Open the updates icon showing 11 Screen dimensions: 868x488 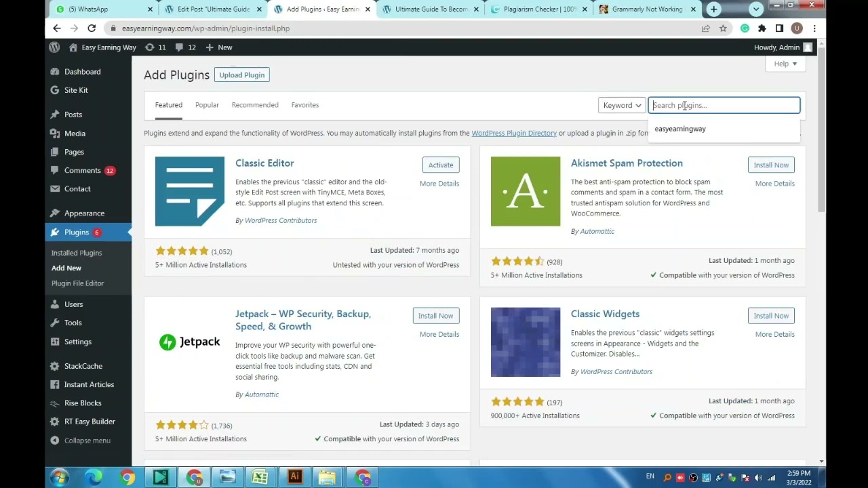pos(155,47)
